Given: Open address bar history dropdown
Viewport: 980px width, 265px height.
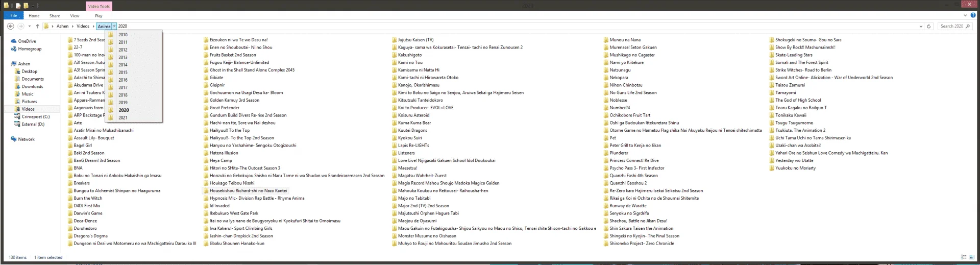Looking at the screenshot, I should 921,26.
